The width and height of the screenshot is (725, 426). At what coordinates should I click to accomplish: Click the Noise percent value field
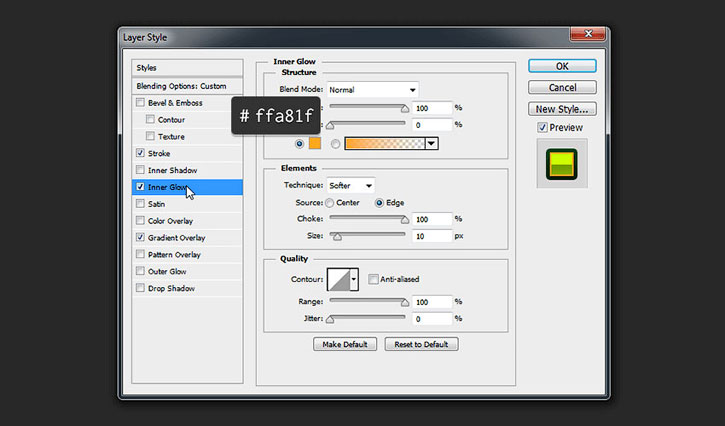[x=432, y=125]
